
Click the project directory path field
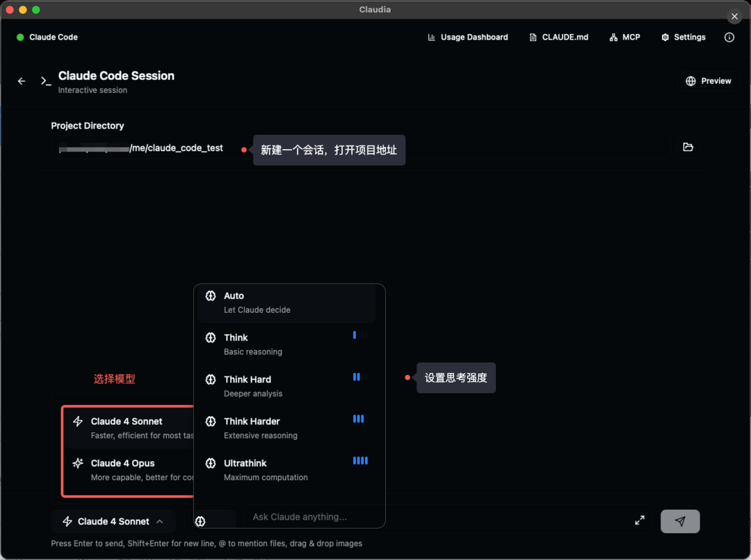tap(360, 147)
